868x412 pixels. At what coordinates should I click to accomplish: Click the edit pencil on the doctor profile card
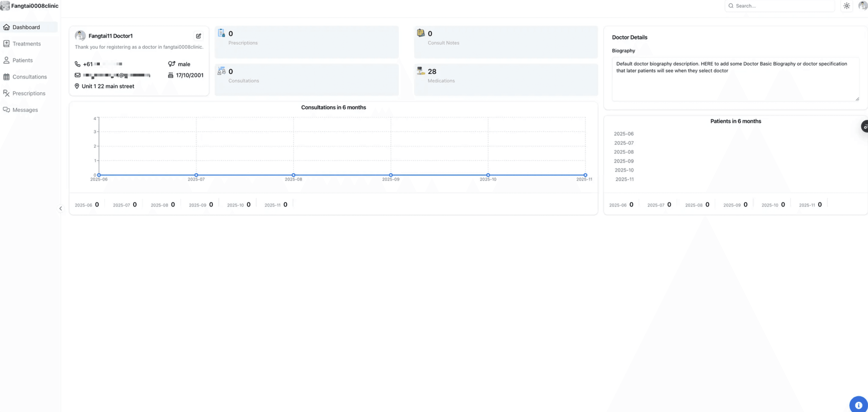coord(199,36)
